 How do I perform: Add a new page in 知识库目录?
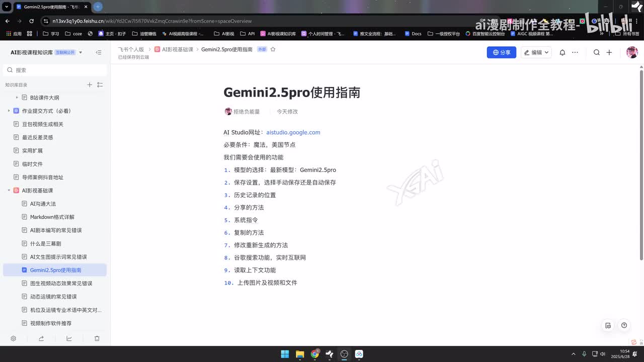[x=90, y=85]
